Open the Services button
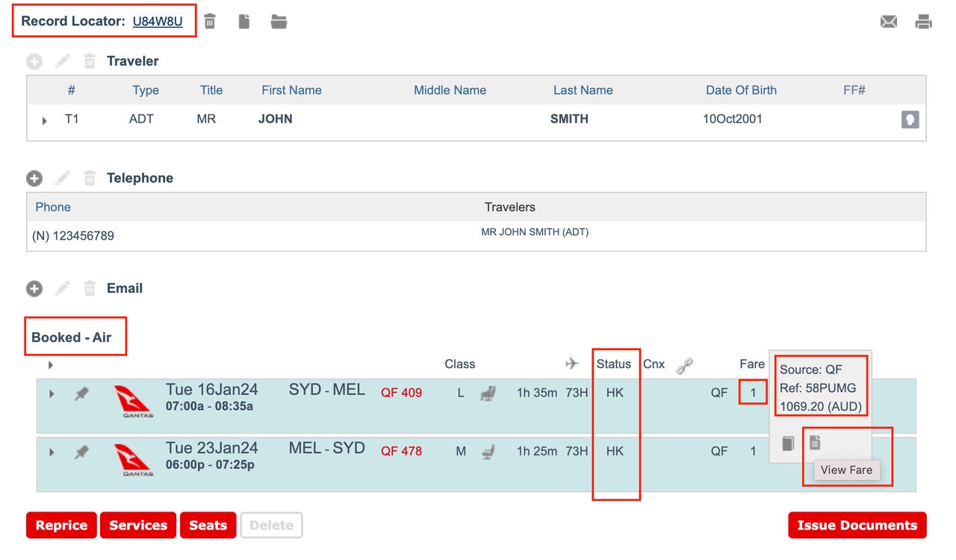The height and width of the screenshot is (560, 956). coord(138,525)
